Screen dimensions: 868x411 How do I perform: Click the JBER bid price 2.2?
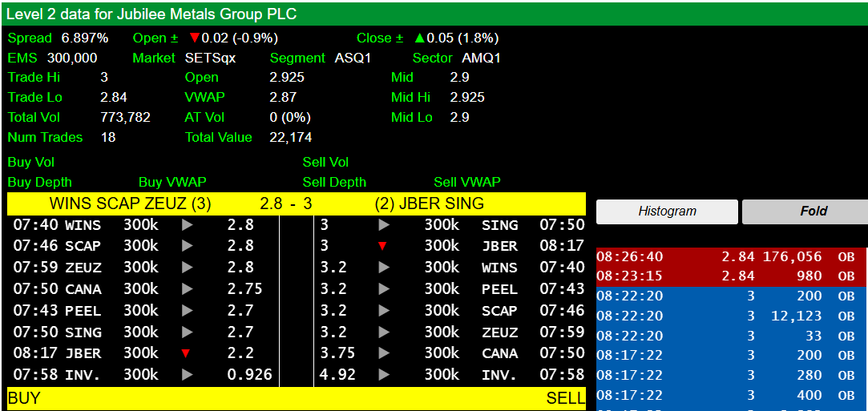click(x=240, y=353)
